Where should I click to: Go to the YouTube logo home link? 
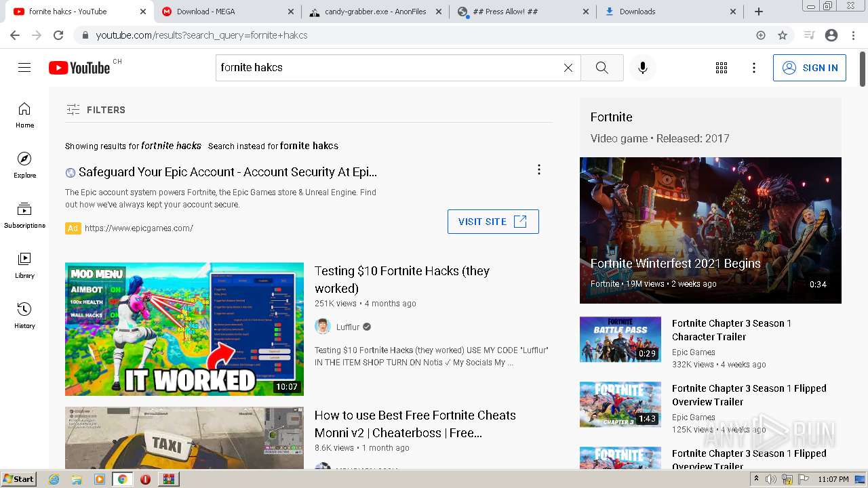tap(79, 68)
